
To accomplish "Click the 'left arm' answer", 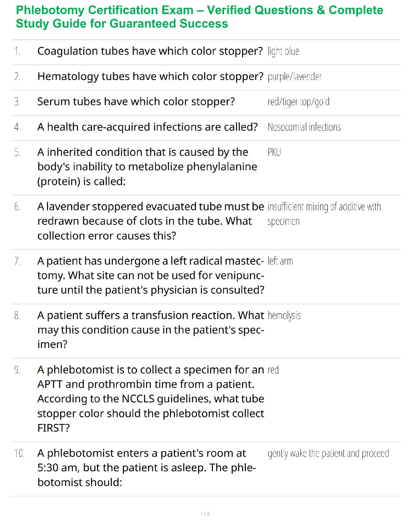I will click(x=280, y=261).
